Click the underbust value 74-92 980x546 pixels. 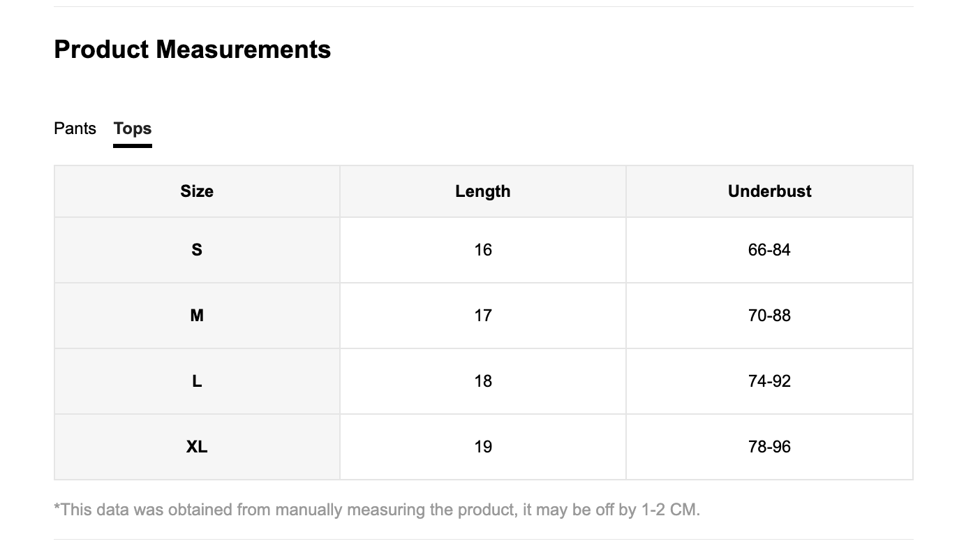769,381
